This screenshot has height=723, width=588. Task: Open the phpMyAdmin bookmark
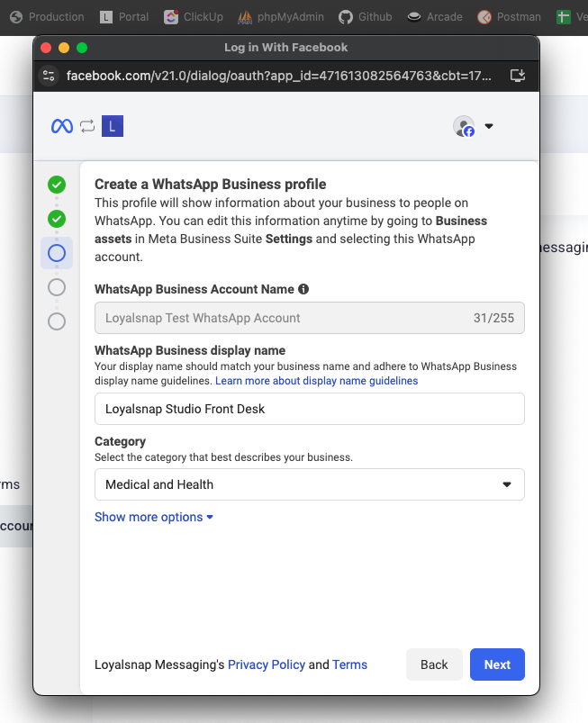280,17
